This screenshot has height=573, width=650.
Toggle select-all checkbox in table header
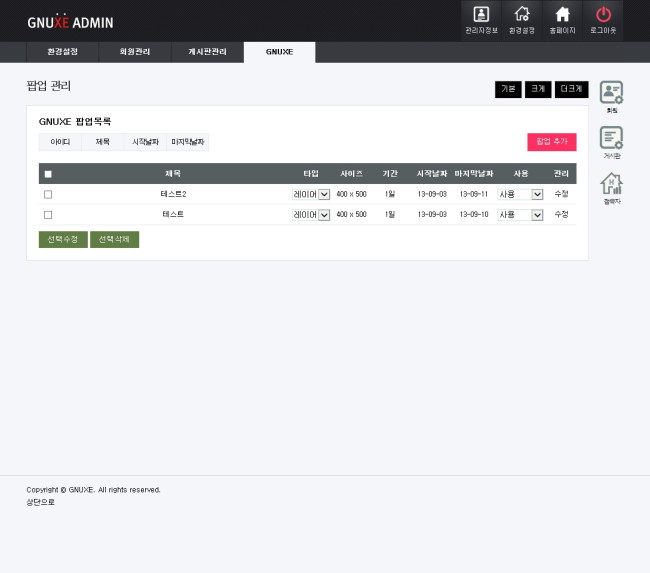pyautogui.click(x=48, y=174)
